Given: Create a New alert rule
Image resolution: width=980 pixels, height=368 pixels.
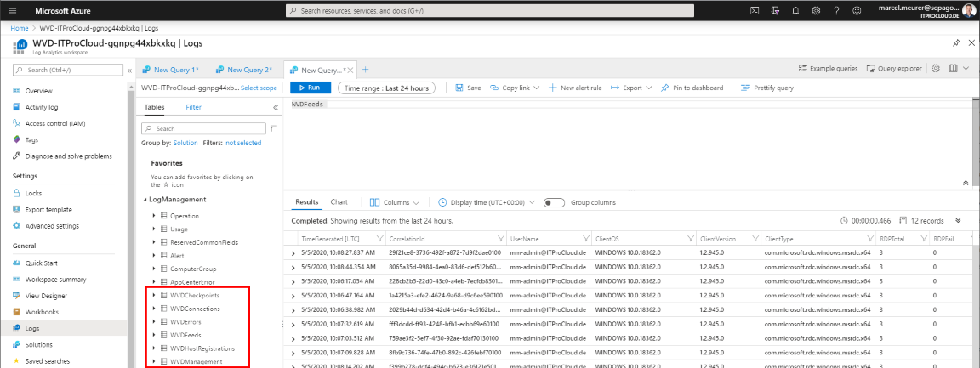Looking at the screenshot, I should (575, 88).
